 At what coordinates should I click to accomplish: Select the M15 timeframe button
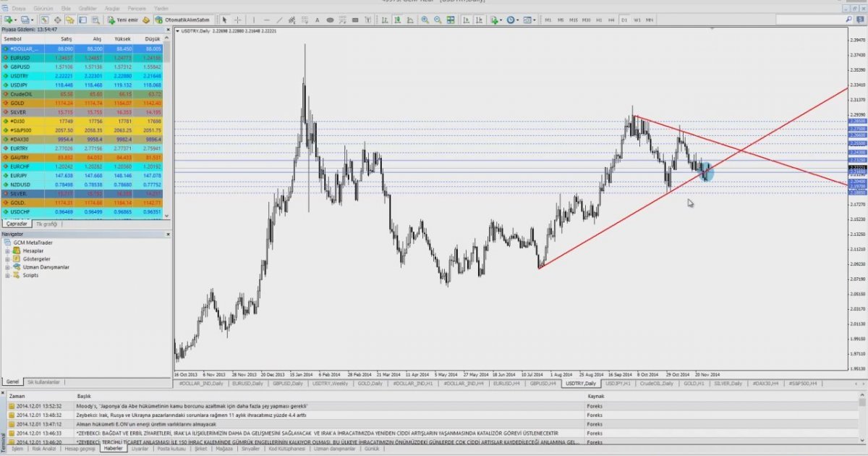click(573, 20)
